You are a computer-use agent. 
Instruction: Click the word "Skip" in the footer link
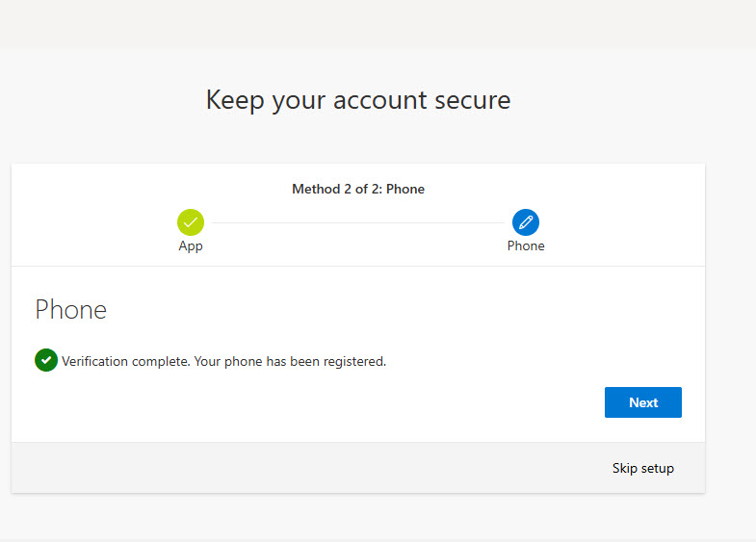[x=625, y=469]
